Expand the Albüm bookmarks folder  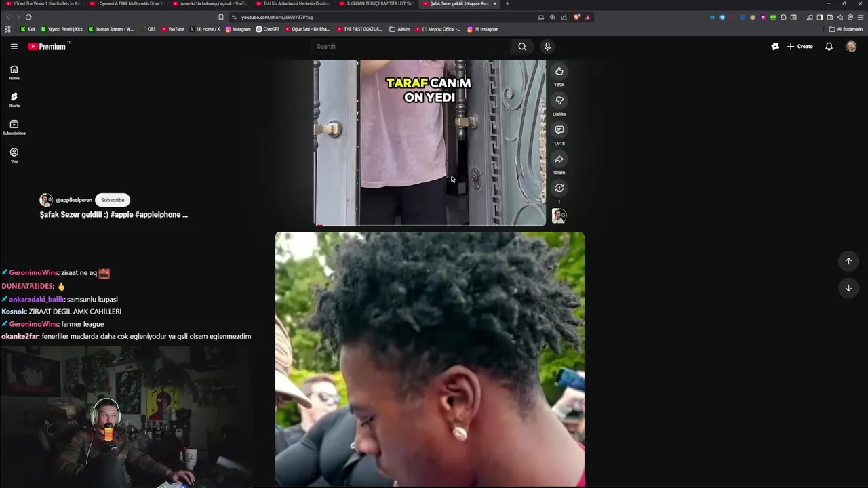[400, 29]
